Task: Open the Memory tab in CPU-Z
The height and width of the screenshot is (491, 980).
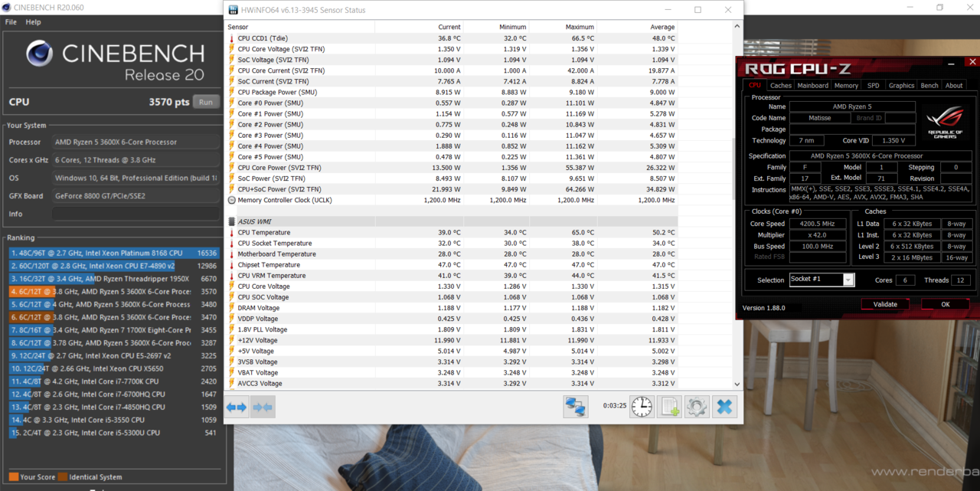Action: 846,86
